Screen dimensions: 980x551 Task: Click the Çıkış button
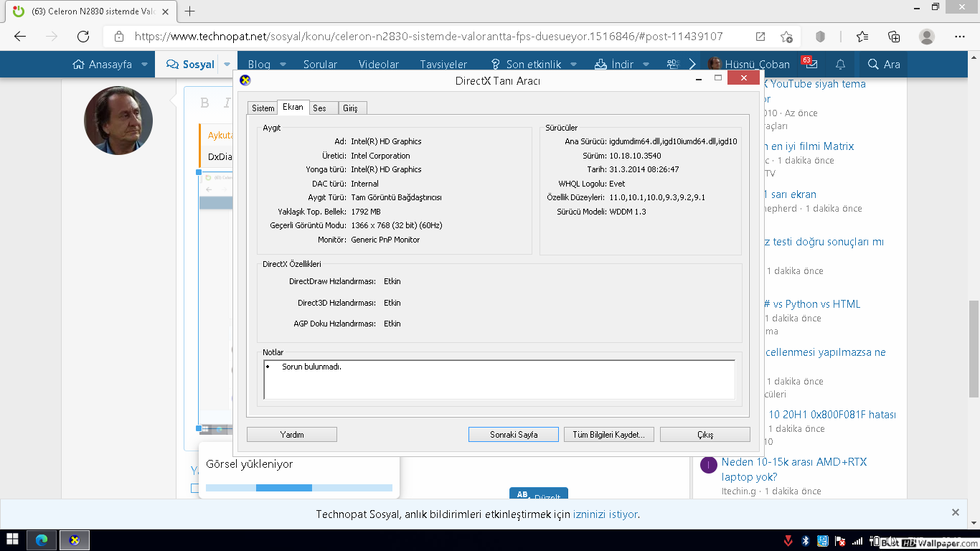click(705, 434)
